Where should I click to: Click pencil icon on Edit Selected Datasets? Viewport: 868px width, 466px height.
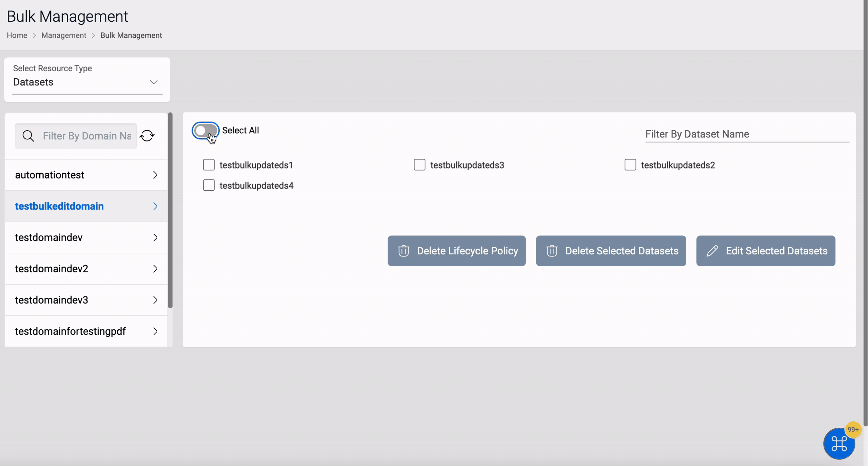[x=712, y=251]
